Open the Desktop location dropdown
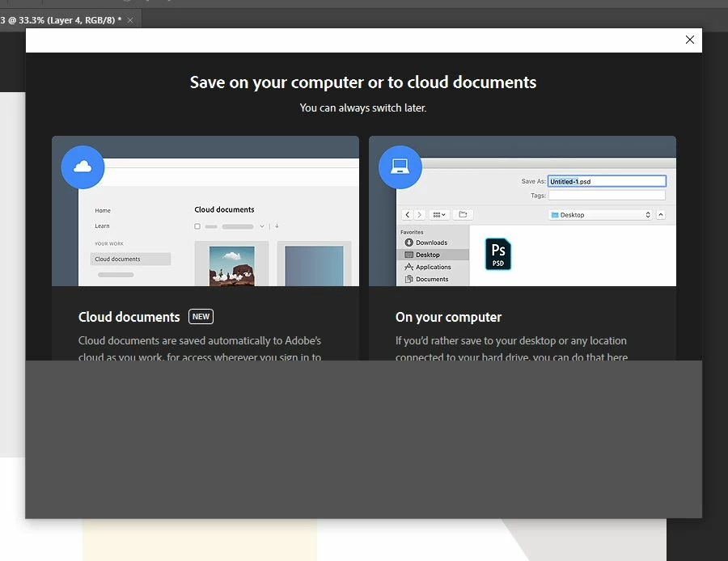This screenshot has width=728, height=561. coord(600,215)
